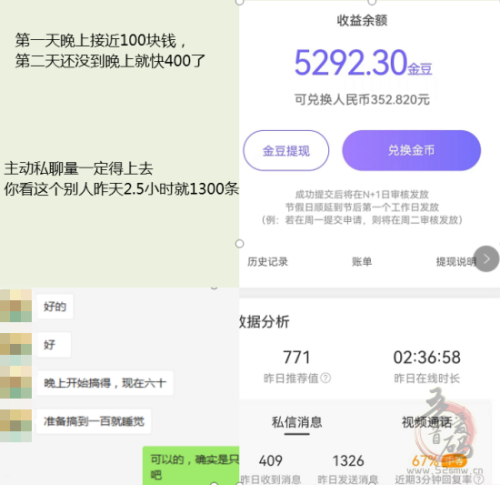
Task: Click the gray right-arrow circle button
Action: (x=487, y=259)
